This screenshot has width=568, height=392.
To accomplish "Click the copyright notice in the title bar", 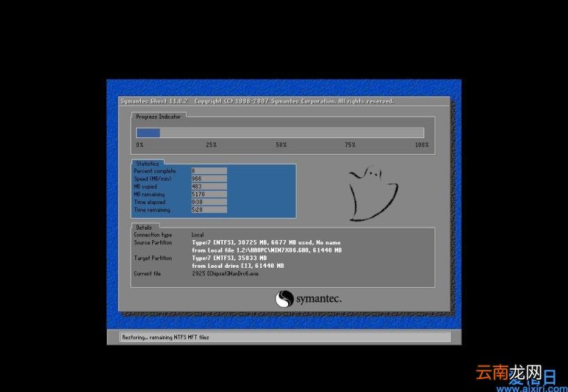I will (x=294, y=101).
